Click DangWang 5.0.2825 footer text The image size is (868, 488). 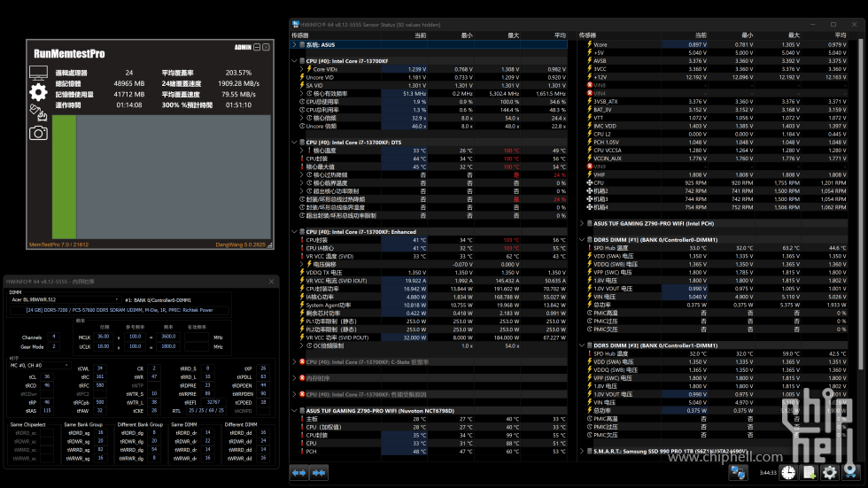point(240,244)
